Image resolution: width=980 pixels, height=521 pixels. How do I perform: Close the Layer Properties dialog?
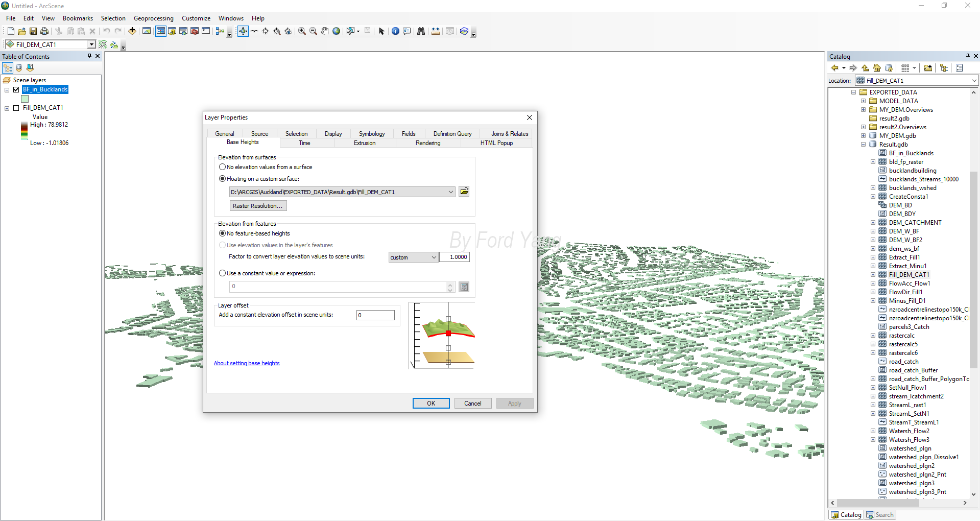tap(530, 117)
